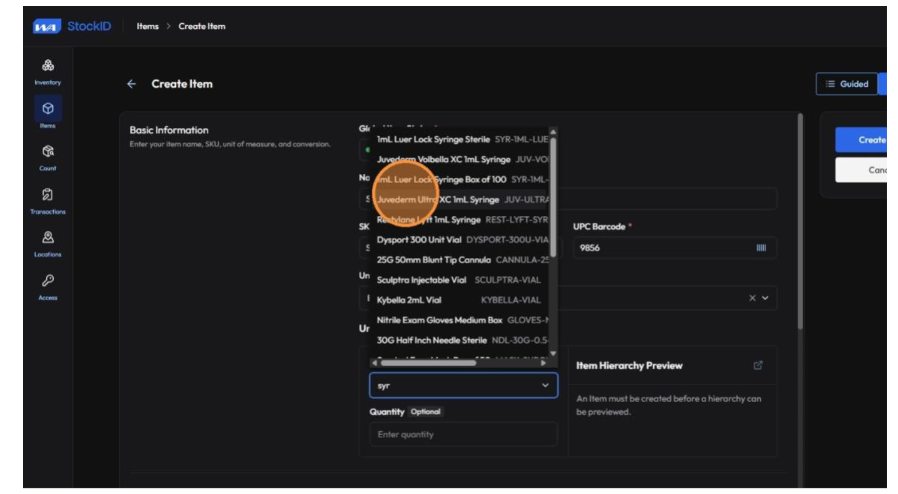Open the Access section in sidebar
The width and height of the screenshot is (898, 494).
(x=48, y=287)
